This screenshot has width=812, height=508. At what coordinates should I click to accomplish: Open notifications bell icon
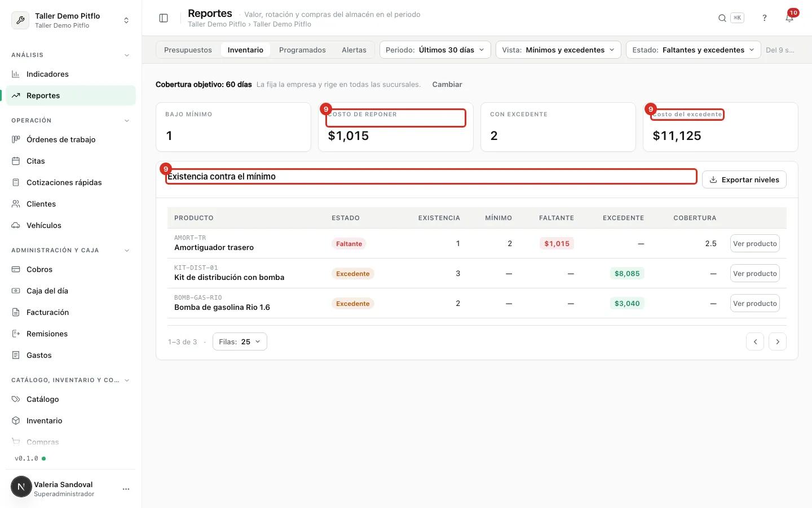point(789,18)
